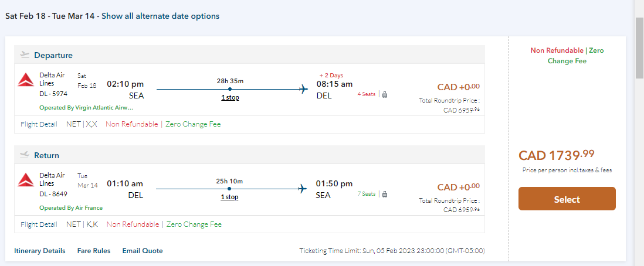This screenshot has width=644, height=266.
Task: Click baggage icon next to 4 Seats
Action: coord(385,94)
